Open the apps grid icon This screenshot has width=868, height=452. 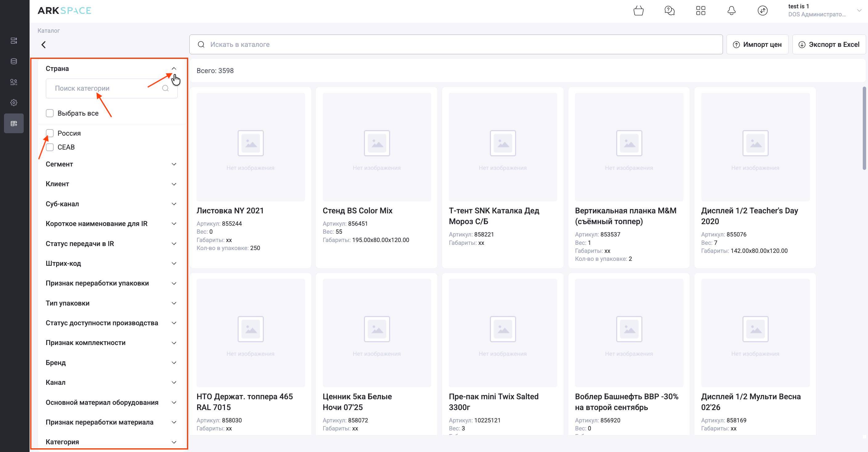(x=700, y=11)
